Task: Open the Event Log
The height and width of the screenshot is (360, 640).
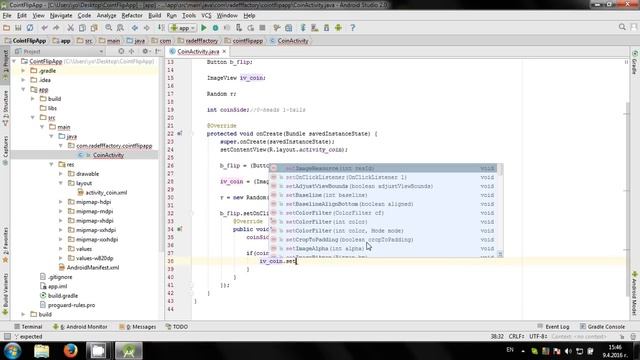Action: click(553, 327)
